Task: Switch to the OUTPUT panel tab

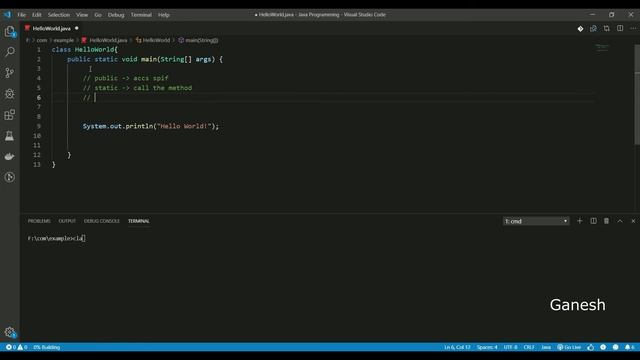Action: click(x=67, y=221)
